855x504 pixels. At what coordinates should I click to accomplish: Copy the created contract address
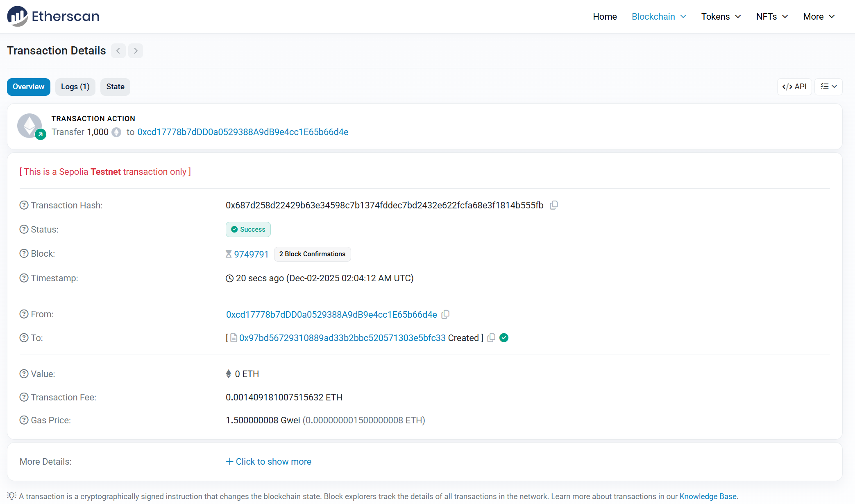491,338
